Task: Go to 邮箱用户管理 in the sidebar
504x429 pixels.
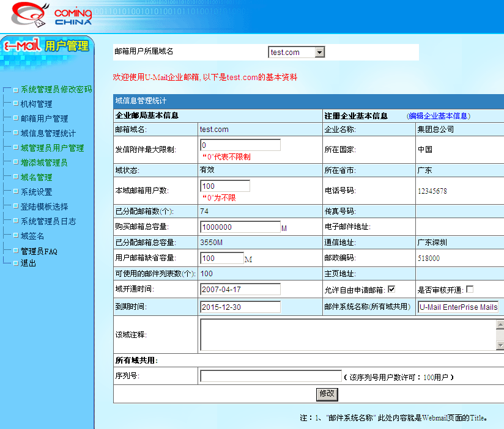Action: (x=44, y=119)
